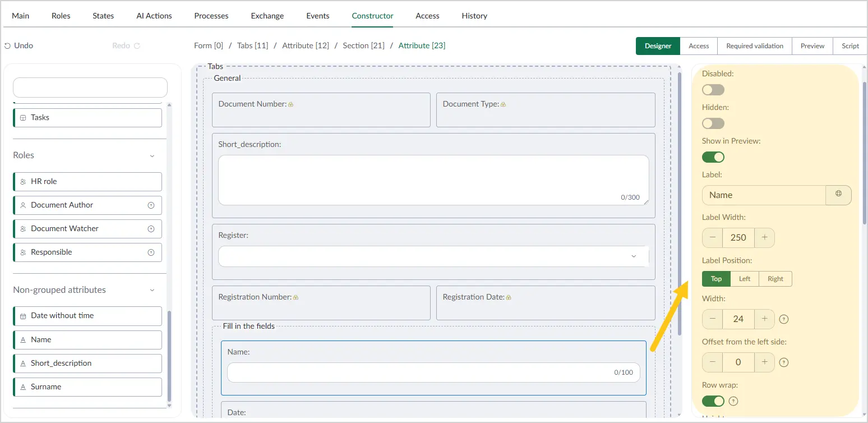The image size is (868, 423).
Task: Open the Main tab
Action: point(21,16)
